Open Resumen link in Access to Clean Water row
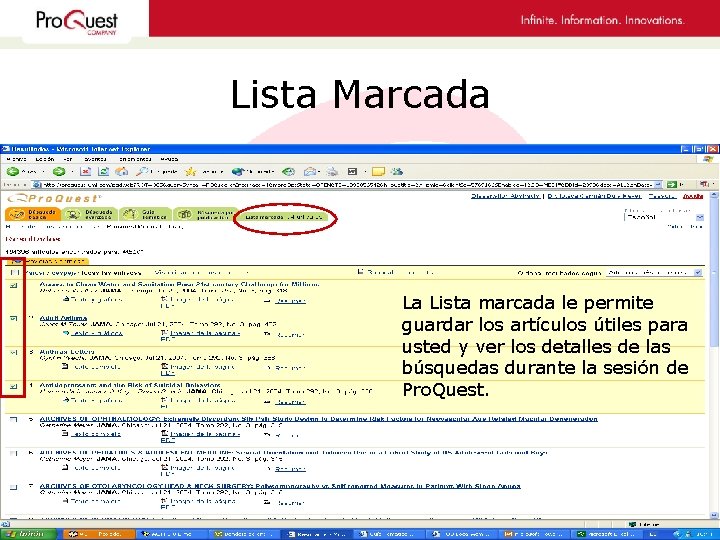Viewport: 720px width, 540px height. pyautogui.click(x=290, y=301)
